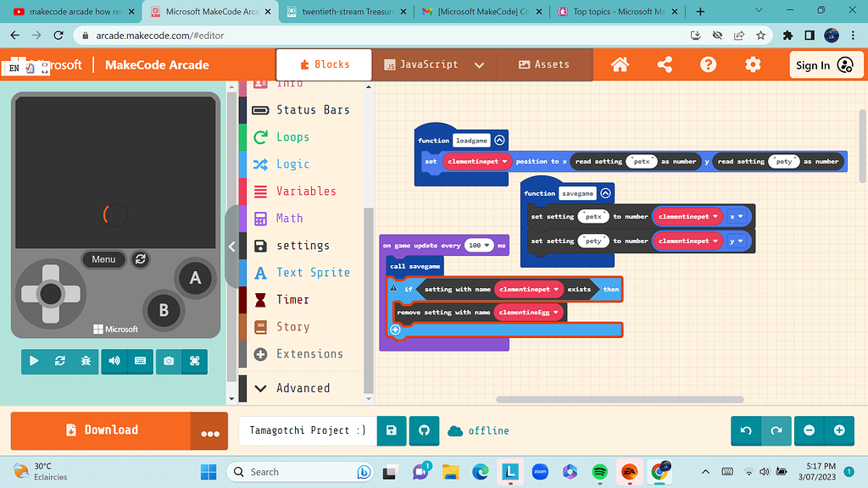The width and height of the screenshot is (868, 488).
Task: Toggle on-screen keyboard input for simulator
Action: pos(139,361)
